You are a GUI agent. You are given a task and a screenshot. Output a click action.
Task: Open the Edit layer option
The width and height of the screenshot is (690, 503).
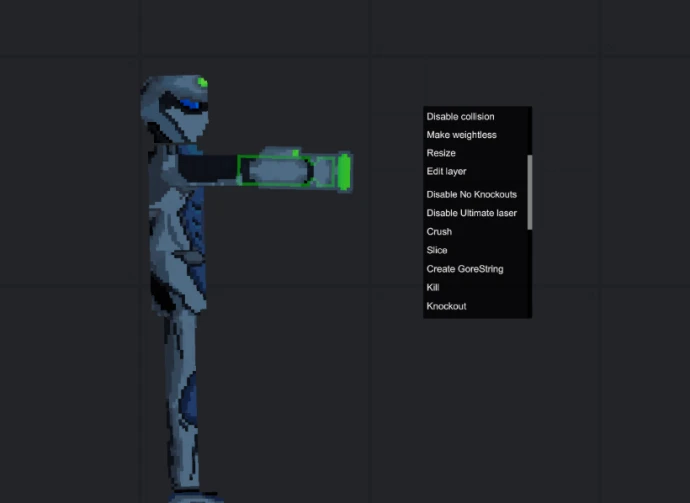tap(447, 172)
